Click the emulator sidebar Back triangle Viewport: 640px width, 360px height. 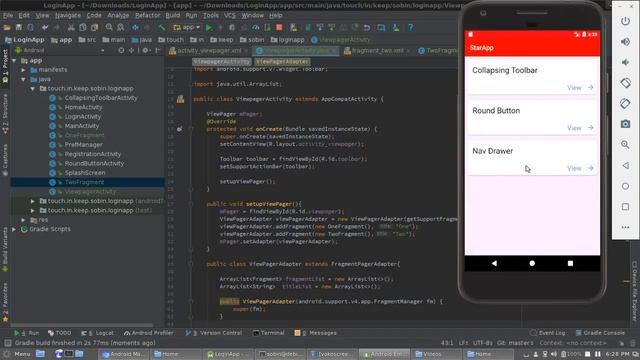point(625,165)
